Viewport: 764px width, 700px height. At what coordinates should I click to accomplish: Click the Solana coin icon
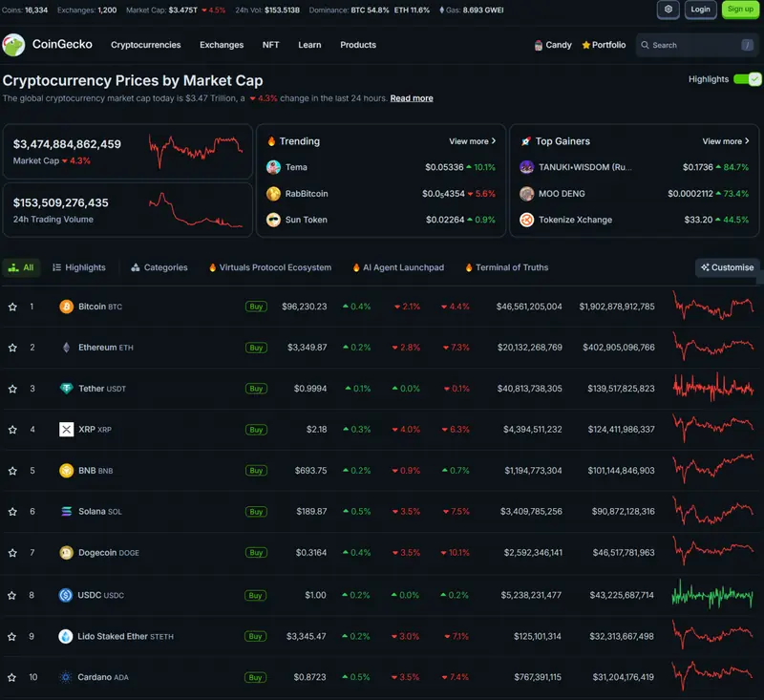(66, 512)
